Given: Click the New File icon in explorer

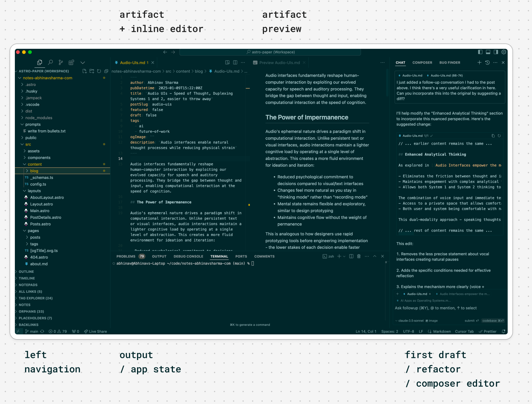Looking at the screenshot, I should [x=85, y=71].
